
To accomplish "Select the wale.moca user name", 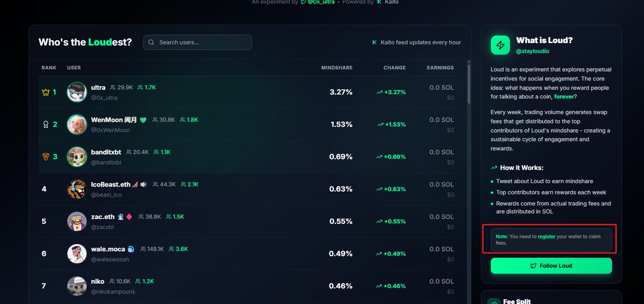I will (x=108, y=249).
